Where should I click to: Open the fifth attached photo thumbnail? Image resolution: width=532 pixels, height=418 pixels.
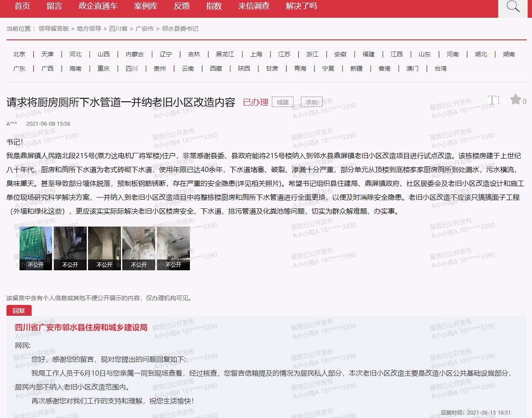173,248
